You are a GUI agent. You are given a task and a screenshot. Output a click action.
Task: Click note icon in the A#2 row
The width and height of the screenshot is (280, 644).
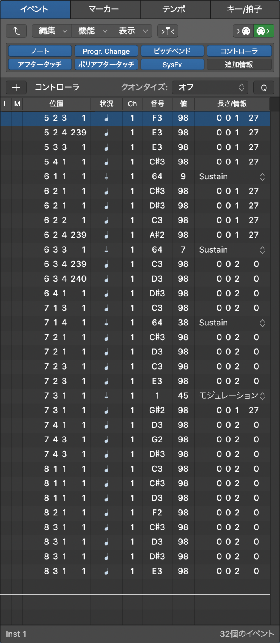click(x=106, y=235)
